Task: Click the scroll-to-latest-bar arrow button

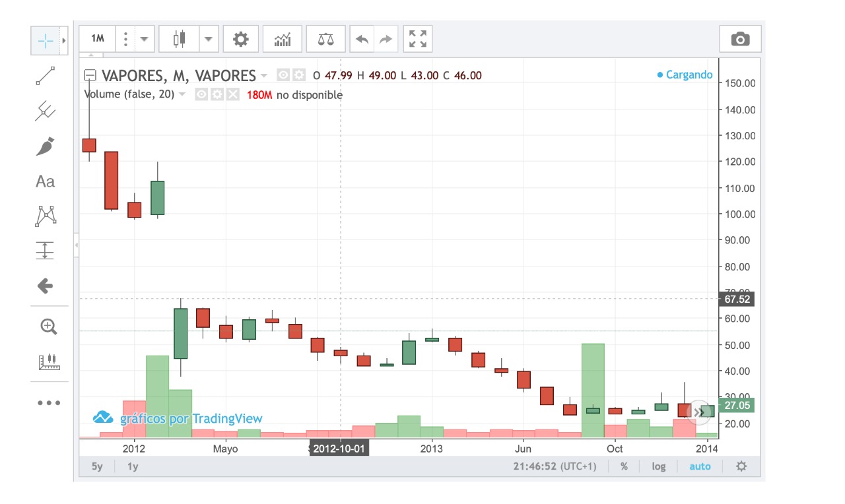Action: (x=698, y=413)
